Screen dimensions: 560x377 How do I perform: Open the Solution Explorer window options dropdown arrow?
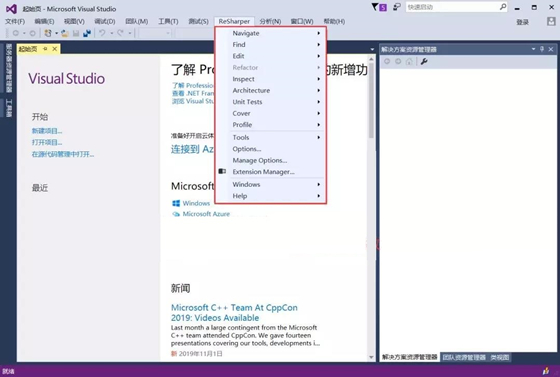point(533,49)
